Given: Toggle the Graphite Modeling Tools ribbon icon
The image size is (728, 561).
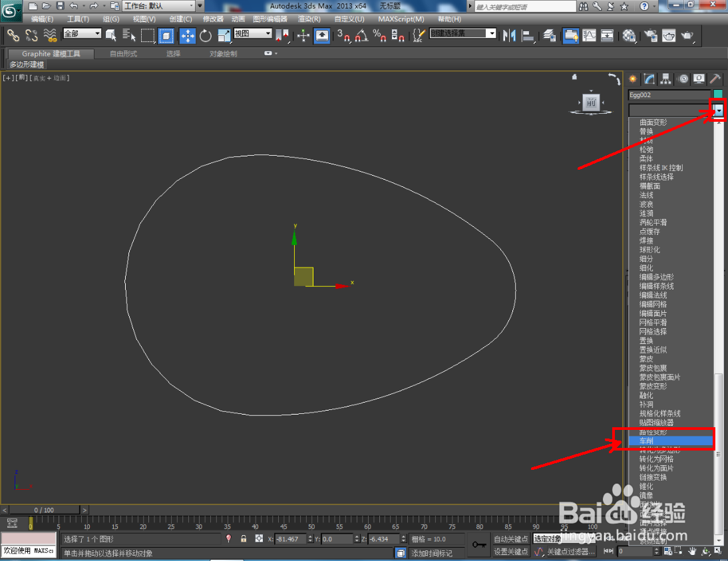Looking at the screenshot, I should pyautogui.click(x=570, y=35).
